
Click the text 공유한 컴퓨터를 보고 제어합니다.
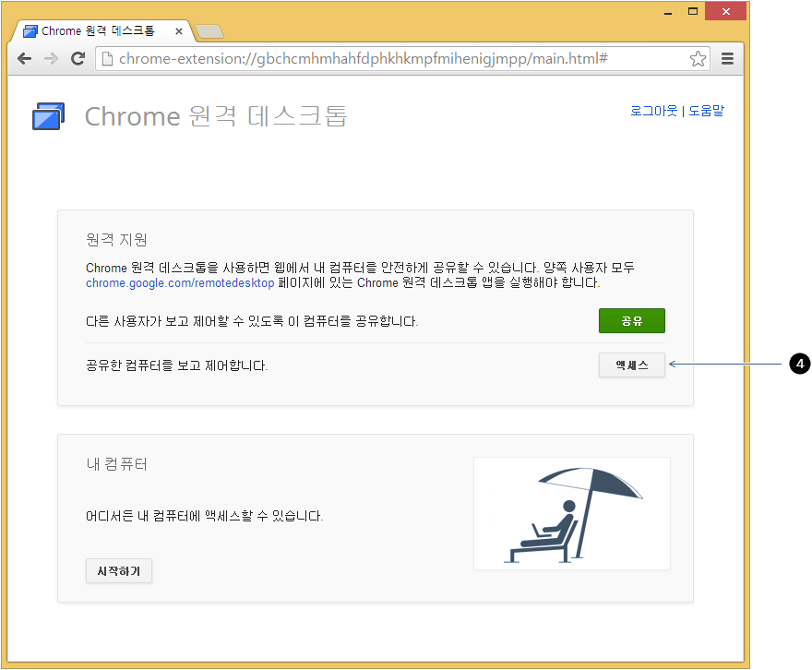[176, 365]
